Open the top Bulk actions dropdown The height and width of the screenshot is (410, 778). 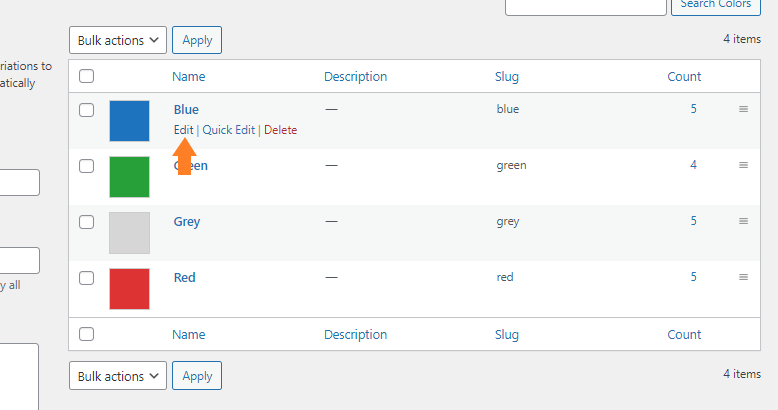(118, 40)
